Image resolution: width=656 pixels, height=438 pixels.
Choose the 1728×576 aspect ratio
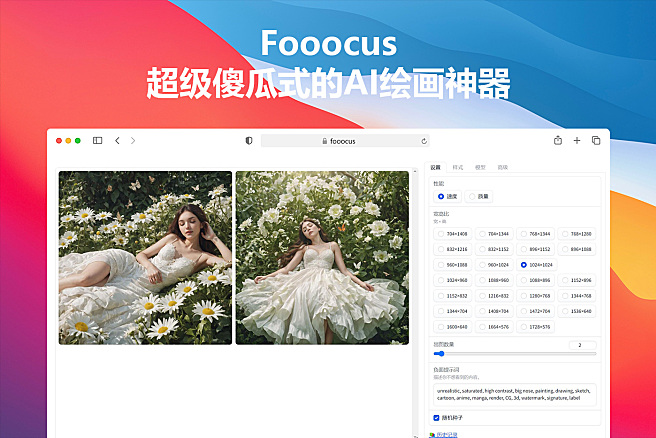coord(536,327)
